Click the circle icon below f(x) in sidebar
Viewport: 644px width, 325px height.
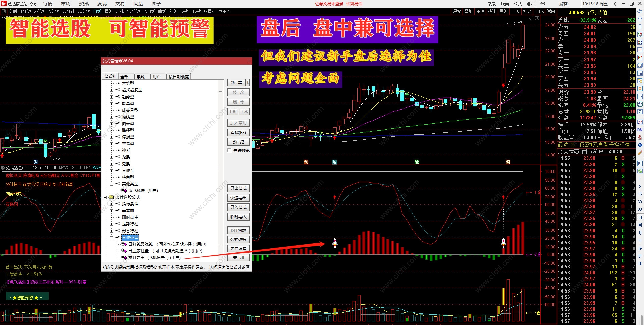(x=640, y=112)
